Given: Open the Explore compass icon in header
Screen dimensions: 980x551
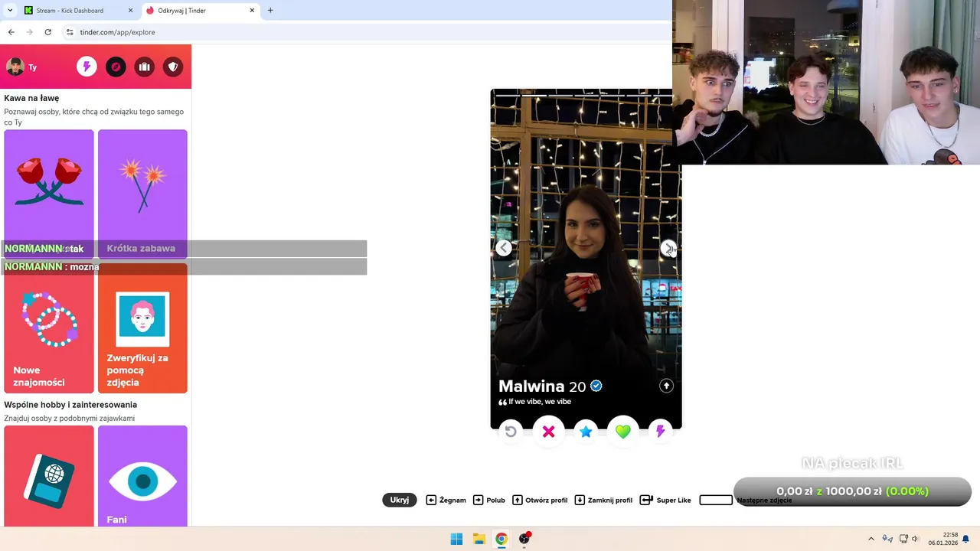Looking at the screenshot, I should (116, 67).
